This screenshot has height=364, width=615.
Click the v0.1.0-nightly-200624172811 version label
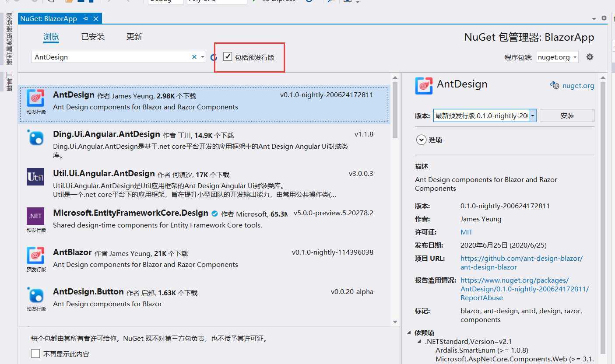[327, 95]
